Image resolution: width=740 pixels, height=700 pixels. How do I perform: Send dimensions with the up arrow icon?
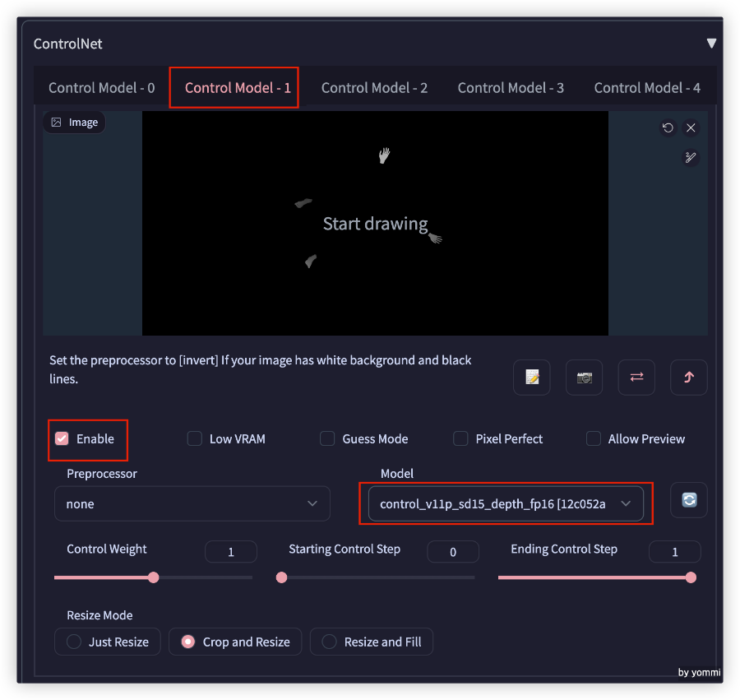(689, 377)
